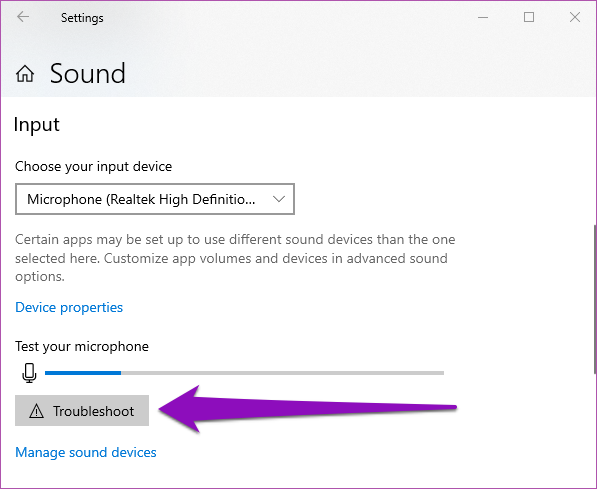Open Settings home via the house icon
Image resolution: width=597 pixels, height=489 pixels.
[x=25, y=74]
